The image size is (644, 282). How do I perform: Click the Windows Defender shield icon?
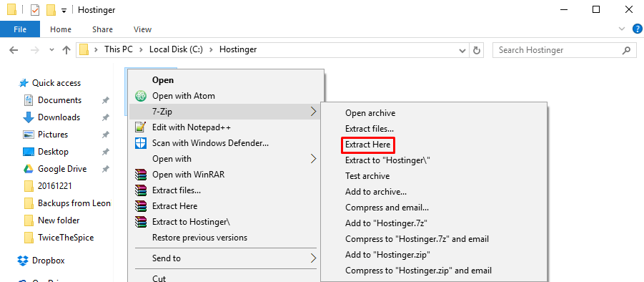click(141, 143)
